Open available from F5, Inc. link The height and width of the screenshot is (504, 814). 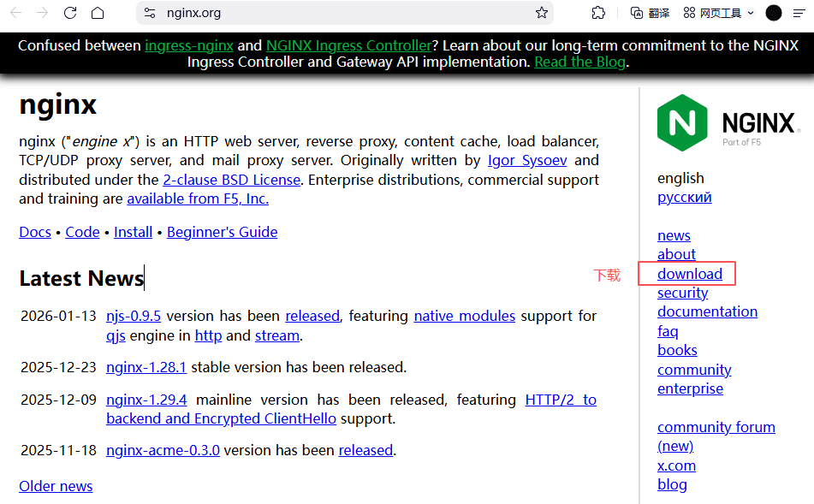[x=198, y=199]
